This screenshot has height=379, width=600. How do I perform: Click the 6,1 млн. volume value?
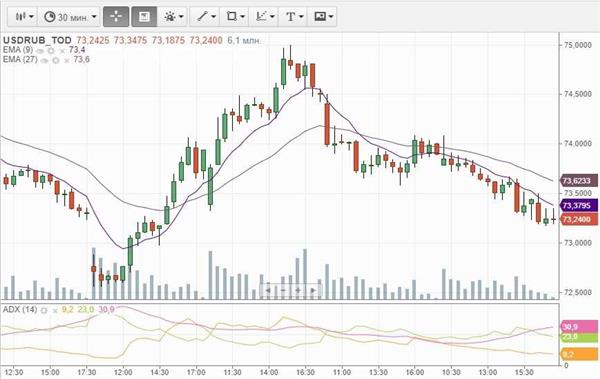pyautogui.click(x=245, y=40)
